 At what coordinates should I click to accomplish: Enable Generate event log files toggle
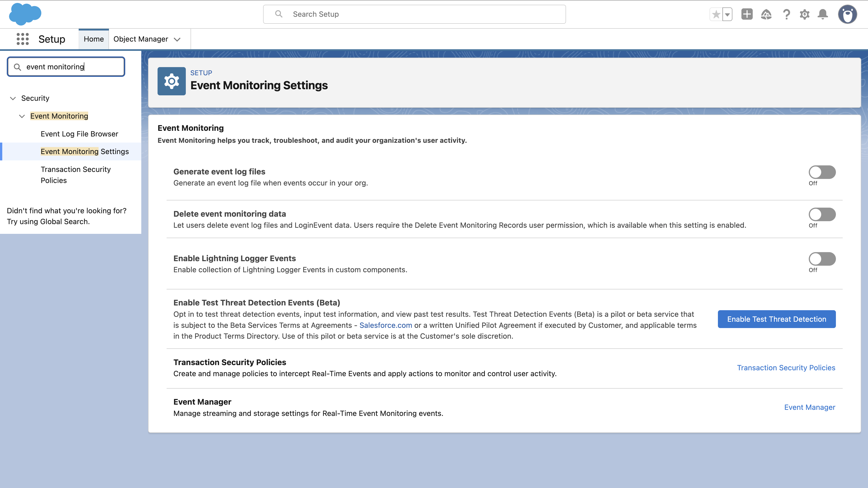(x=822, y=172)
